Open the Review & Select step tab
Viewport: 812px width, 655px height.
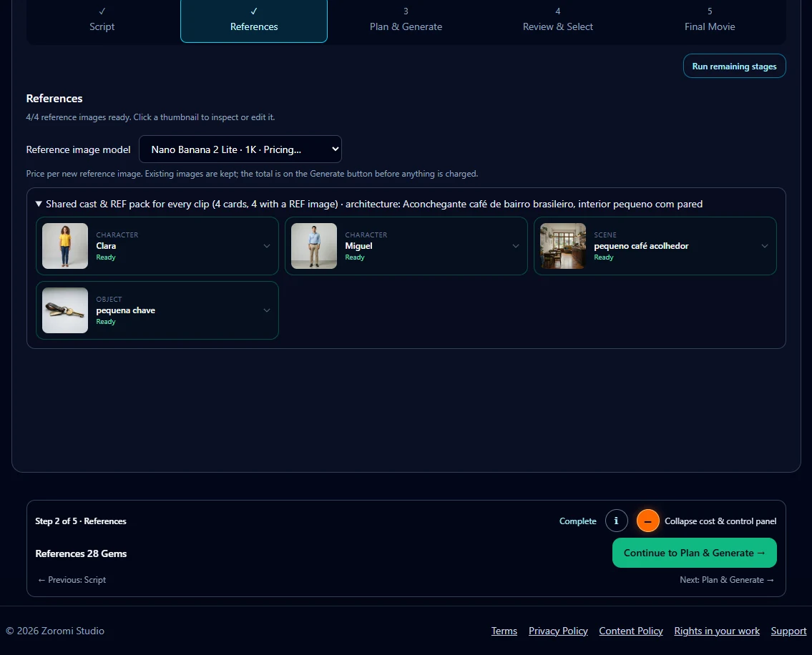[558, 19]
